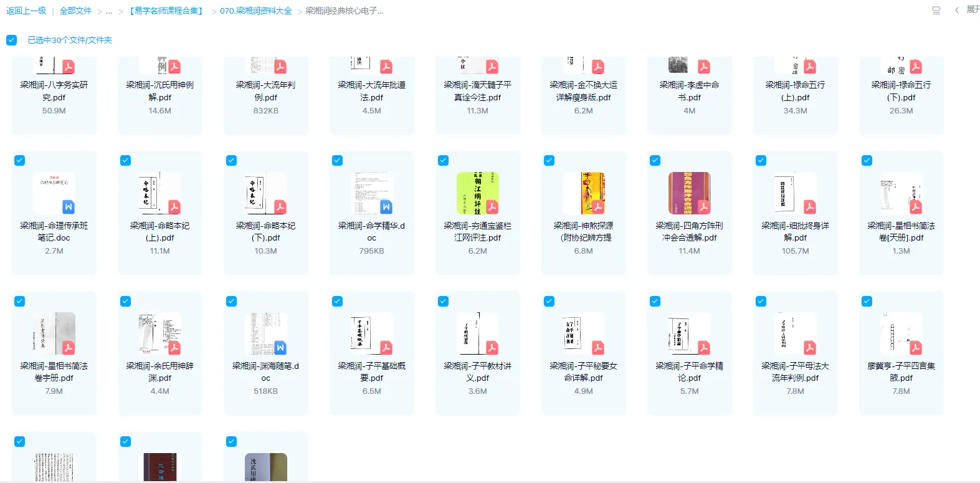Open the 梁湘润-星相书简法卷宇册.pdf file icon
The width and height of the screenshot is (980, 483).
54,333
